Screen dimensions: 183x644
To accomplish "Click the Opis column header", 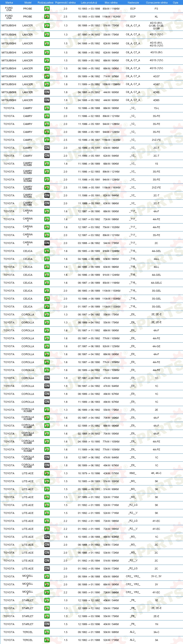I will coord(176,3).
